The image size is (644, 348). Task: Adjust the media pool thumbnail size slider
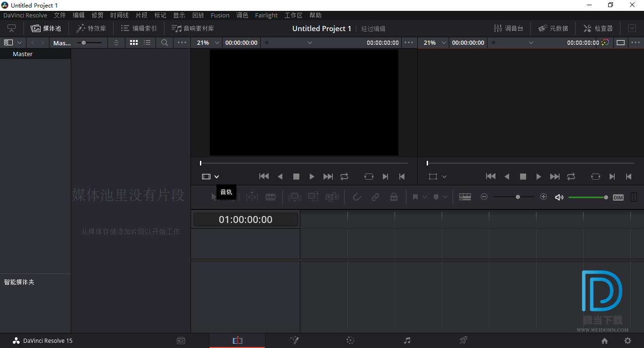pyautogui.click(x=90, y=42)
